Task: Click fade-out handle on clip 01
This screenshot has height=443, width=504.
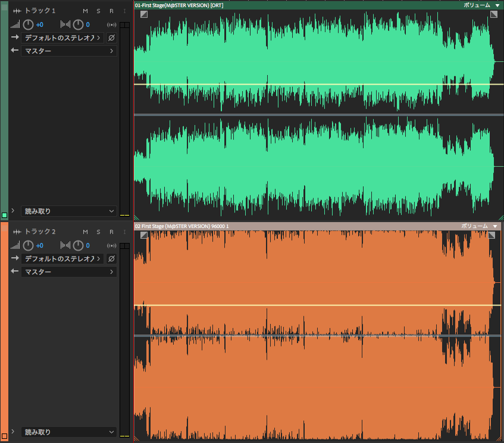Action: click(x=494, y=14)
